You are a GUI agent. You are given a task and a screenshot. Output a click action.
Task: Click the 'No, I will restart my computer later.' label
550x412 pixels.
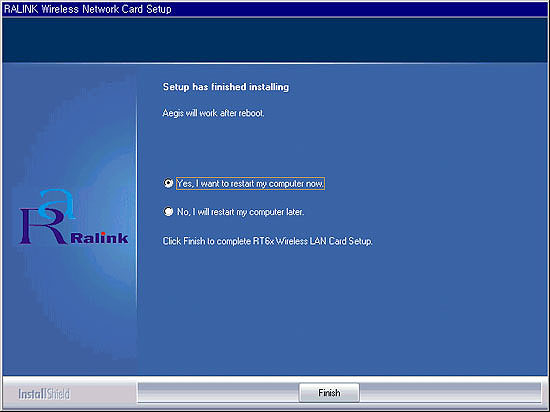point(240,212)
